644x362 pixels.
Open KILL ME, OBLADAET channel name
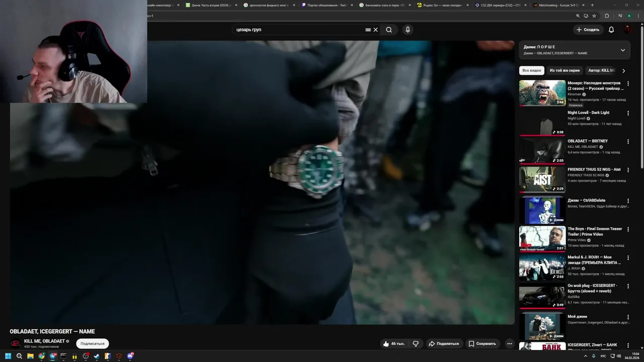44,341
